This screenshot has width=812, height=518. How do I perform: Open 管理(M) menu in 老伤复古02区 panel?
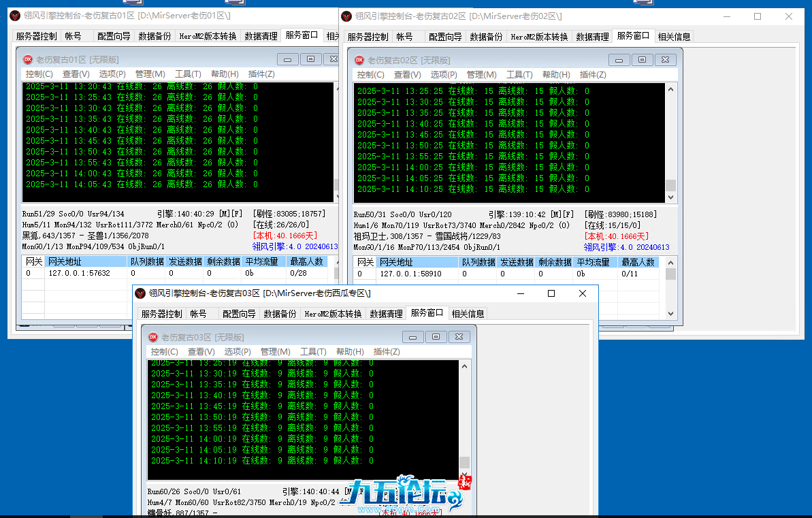click(482, 75)
